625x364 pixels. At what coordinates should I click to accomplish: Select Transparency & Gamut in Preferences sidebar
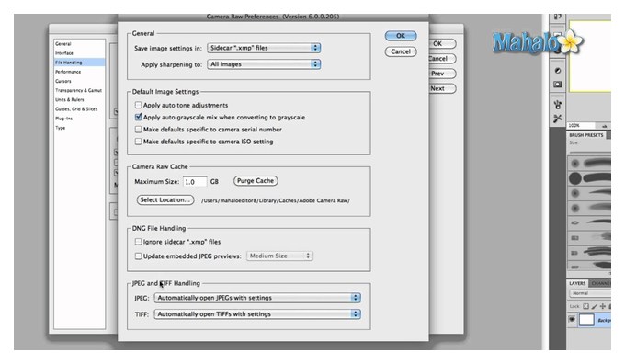click(78, 90)
